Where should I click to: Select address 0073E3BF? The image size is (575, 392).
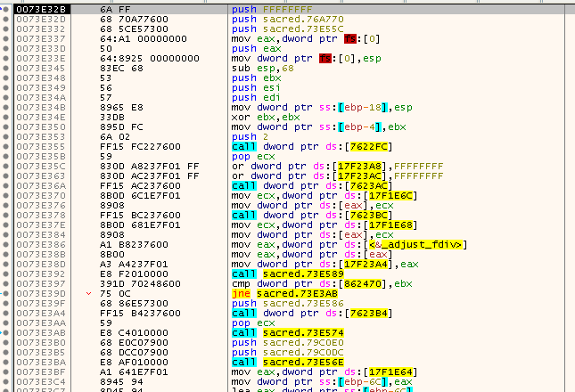point(41,372)
